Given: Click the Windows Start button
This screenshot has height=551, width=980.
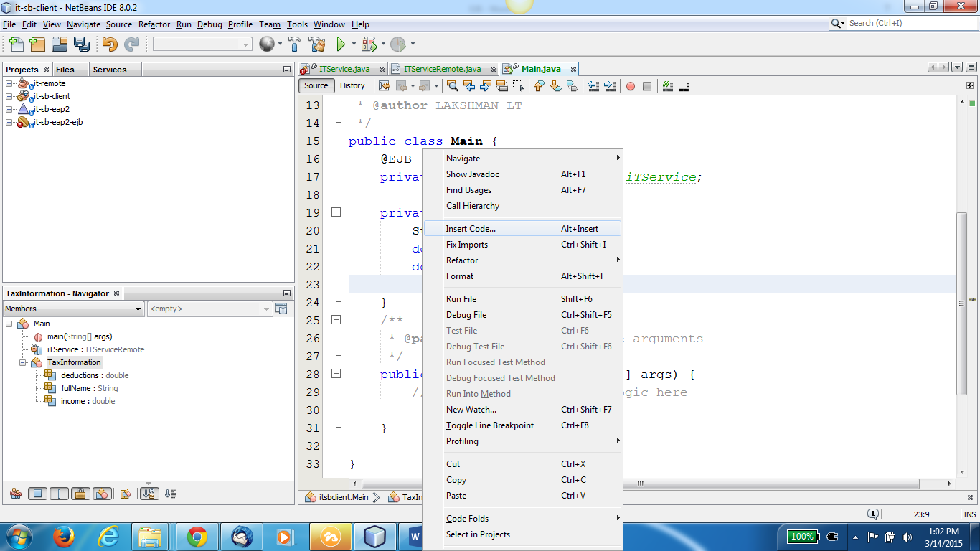Looking at the screenshot, I should coord(18,537).
